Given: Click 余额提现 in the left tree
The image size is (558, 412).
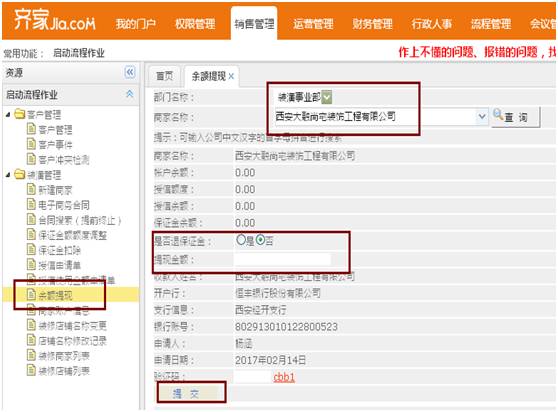Looking at the screenshot, I should (x=50, y=295).
